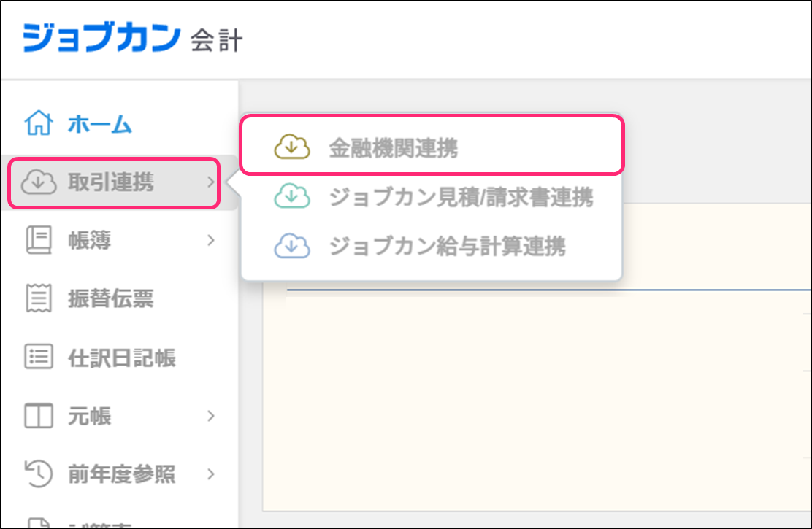Expand the 帳簿 chevron arrow
The width and height of the screenshot is (812, 529).
click(210, 241)
